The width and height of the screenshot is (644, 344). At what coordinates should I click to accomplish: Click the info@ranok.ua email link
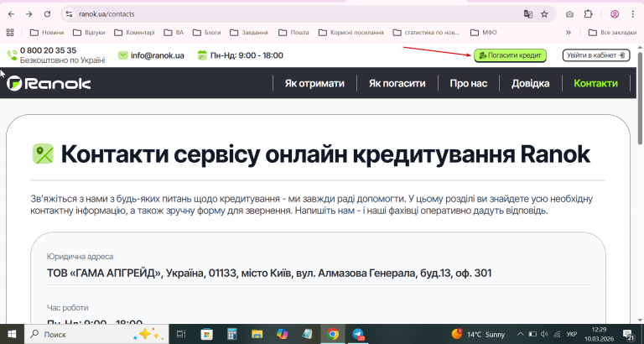pos(158,55)
